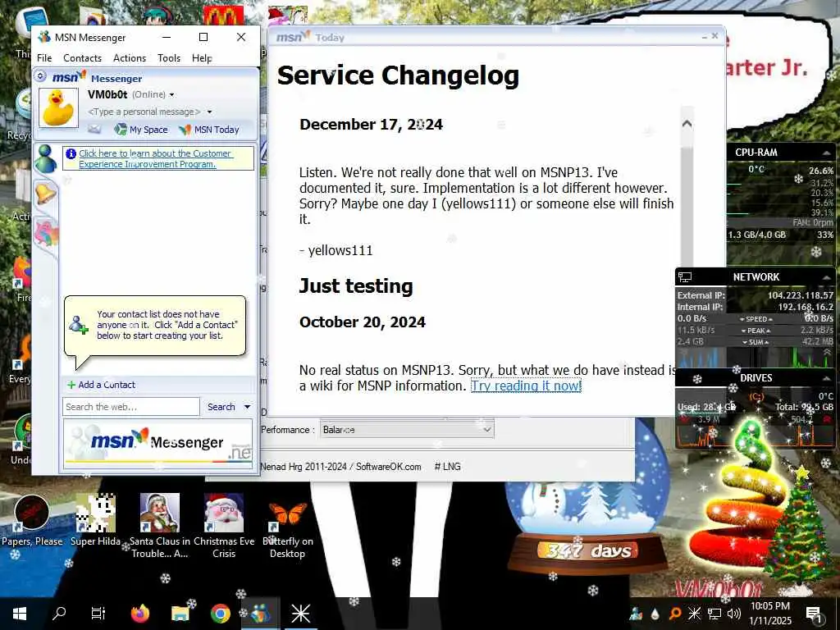Image resolution: width=840 pixels, height=630 pixels.
Task: Select the green buddy contacts tab
Action: tap(46, 159)
